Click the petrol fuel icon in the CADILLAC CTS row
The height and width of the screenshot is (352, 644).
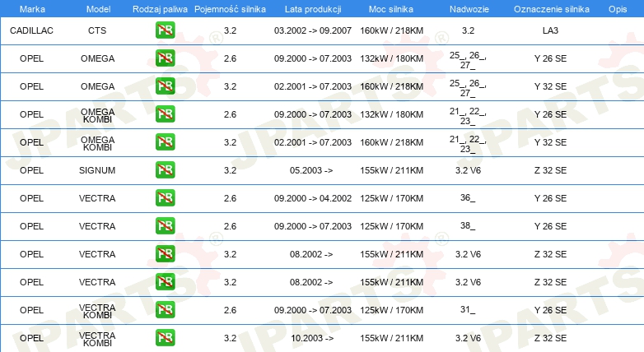tap(165, 30)
